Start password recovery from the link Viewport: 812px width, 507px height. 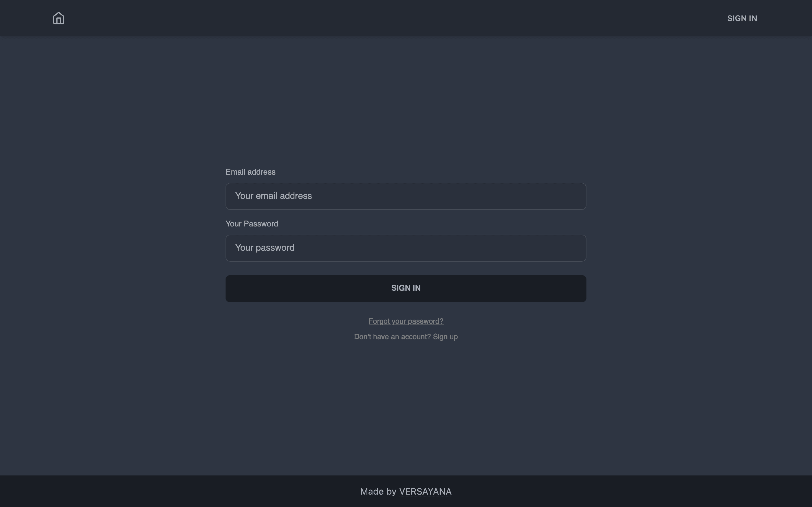[x=405, y=321]
